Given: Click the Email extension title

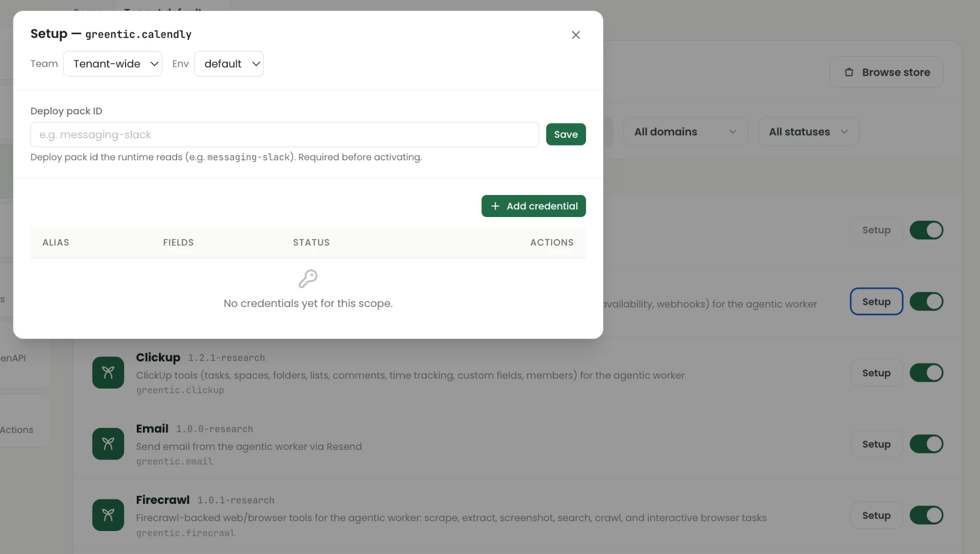Looking at the screenshot, I should pyautogui.click(x=152, y=429).
